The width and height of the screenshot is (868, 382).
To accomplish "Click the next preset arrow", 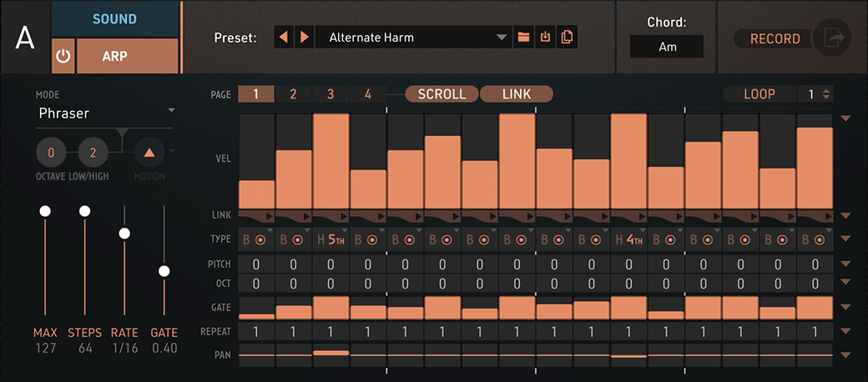I will click(304, 37).
